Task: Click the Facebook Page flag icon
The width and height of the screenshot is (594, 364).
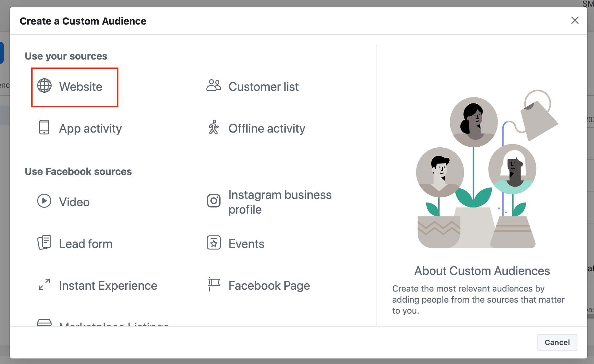Action: pos(214,284)
